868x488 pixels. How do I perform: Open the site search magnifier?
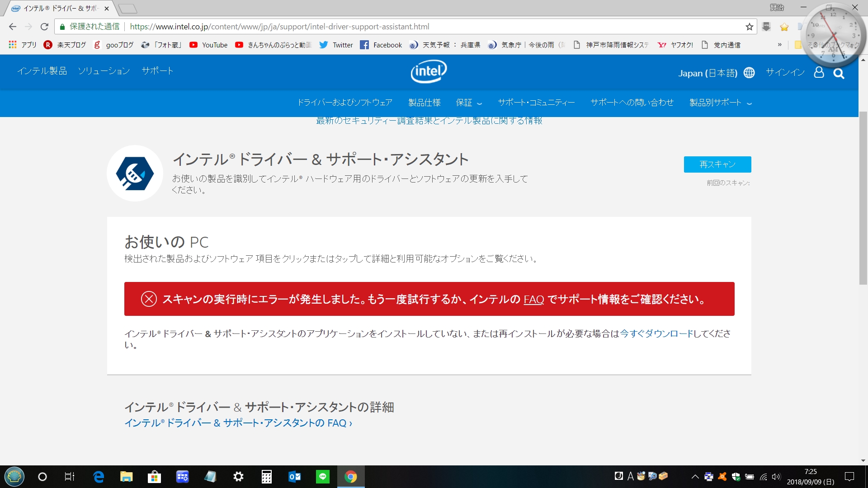(839, 73)
